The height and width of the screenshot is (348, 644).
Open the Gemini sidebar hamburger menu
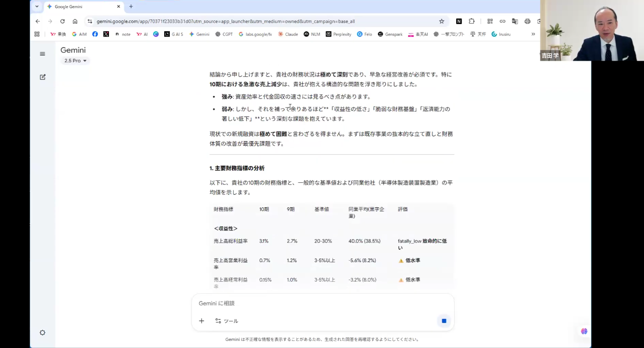[x=42, y=54]
